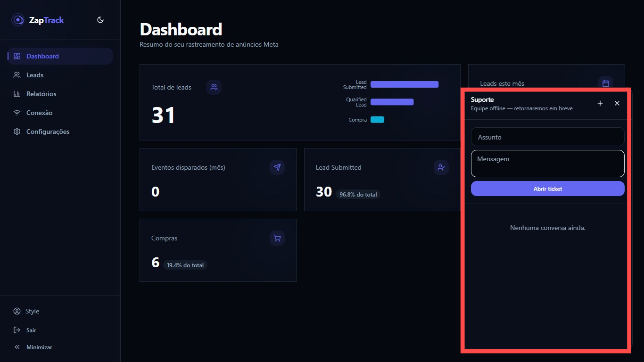Click the 96.8% do total badge
Viewport: 644px width, 362px height.
[x=358, y=194]
